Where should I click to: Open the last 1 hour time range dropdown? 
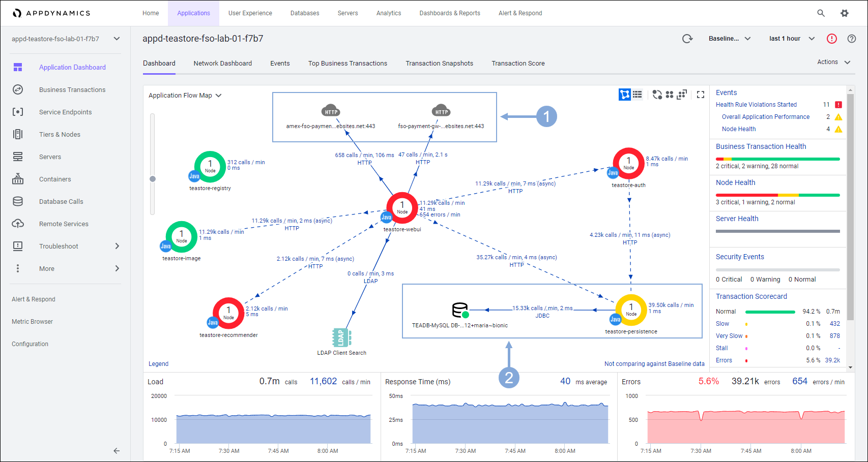coord(792,39)
